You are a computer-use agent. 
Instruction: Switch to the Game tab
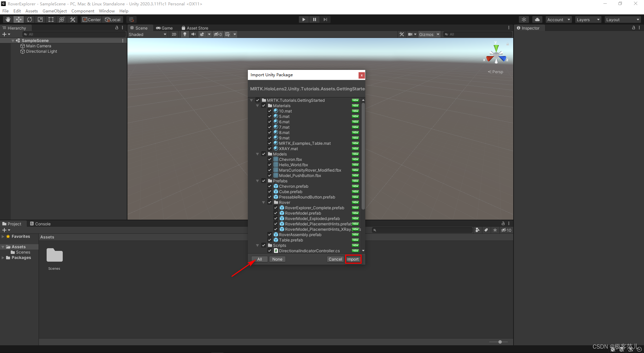tap(164, 28)
